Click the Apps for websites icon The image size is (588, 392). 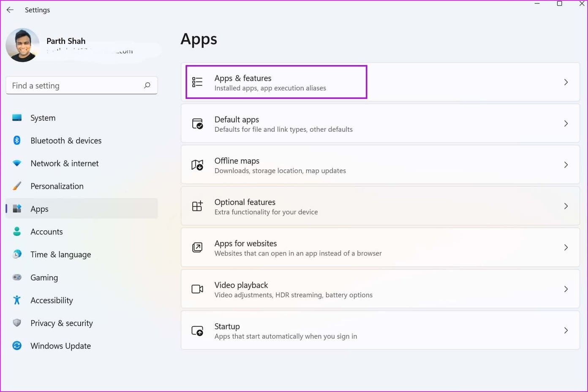[x=197, y=247]
